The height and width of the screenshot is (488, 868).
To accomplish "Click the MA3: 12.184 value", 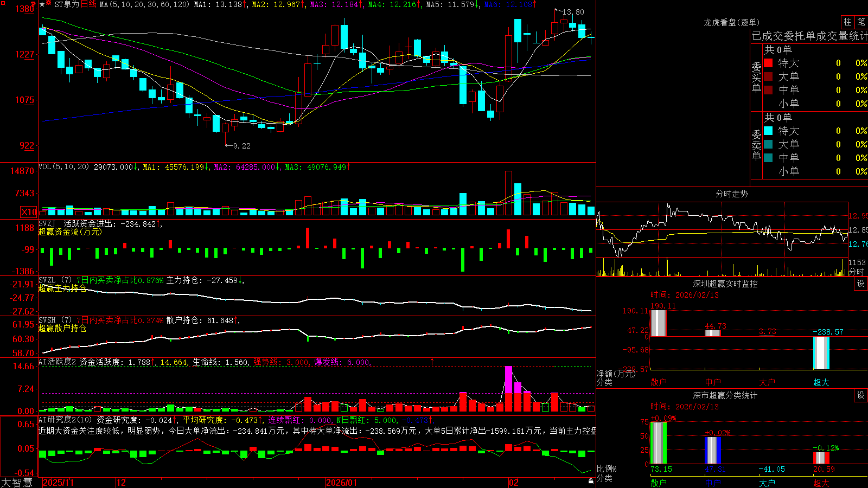I will [334, 4].
